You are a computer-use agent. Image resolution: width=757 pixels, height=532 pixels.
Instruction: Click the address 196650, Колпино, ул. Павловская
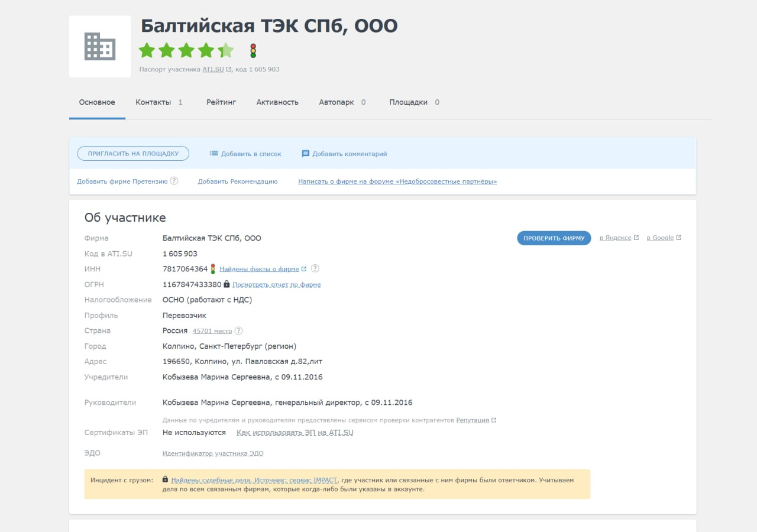(242, 361)
